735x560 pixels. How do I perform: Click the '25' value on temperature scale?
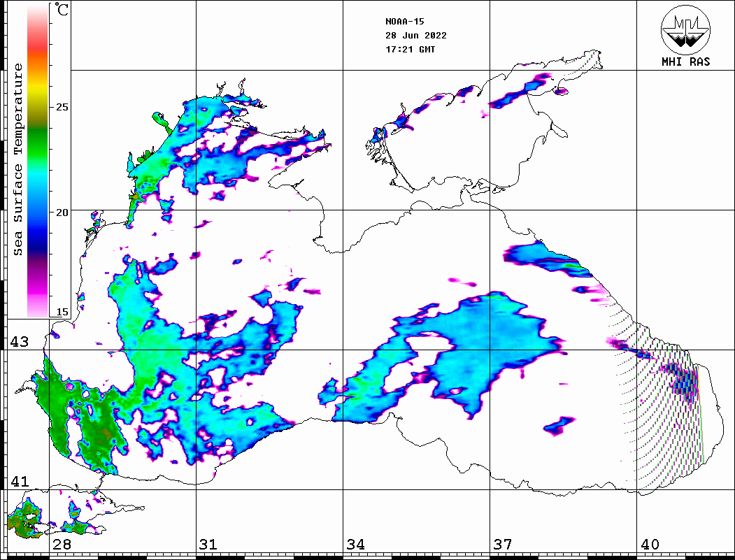[62, 107]
